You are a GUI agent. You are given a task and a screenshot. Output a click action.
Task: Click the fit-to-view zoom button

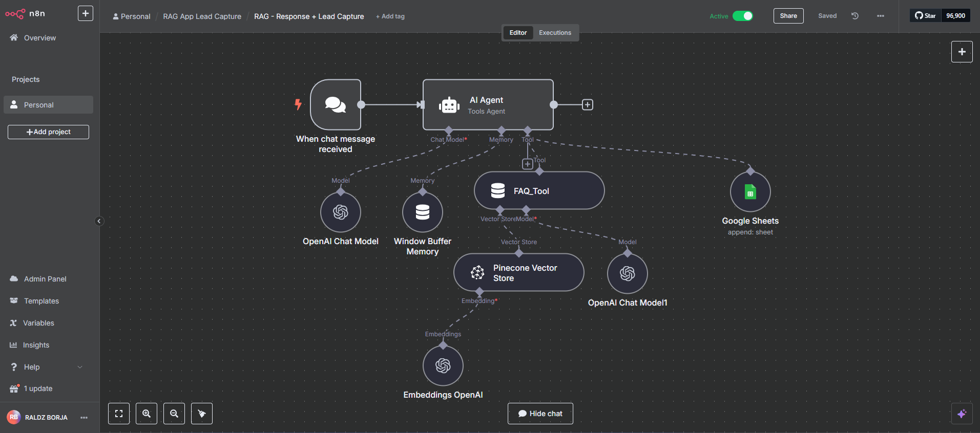tap(119, 414)
